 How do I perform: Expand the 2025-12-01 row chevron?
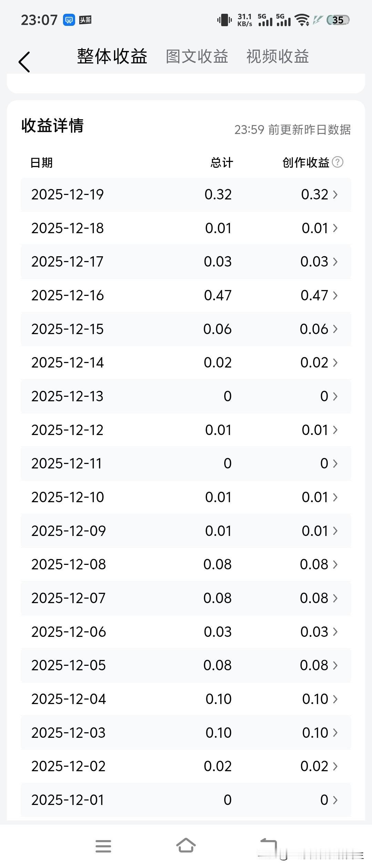click(335, 800)
